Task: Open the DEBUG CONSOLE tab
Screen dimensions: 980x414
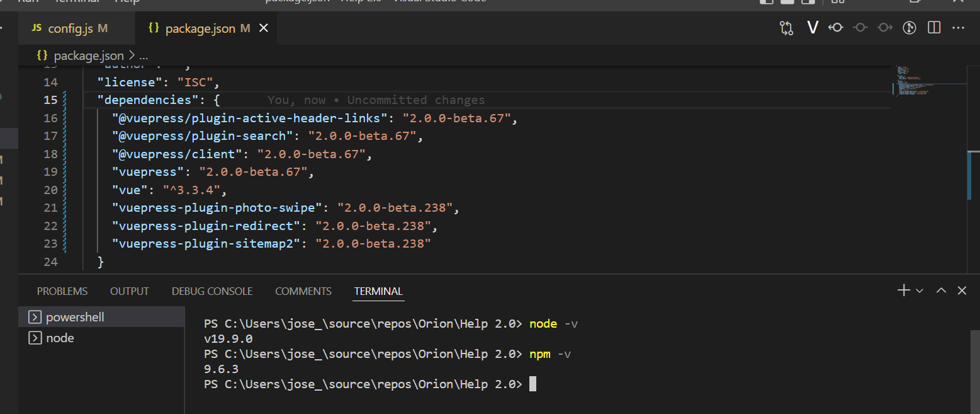Action: (211, 290)
